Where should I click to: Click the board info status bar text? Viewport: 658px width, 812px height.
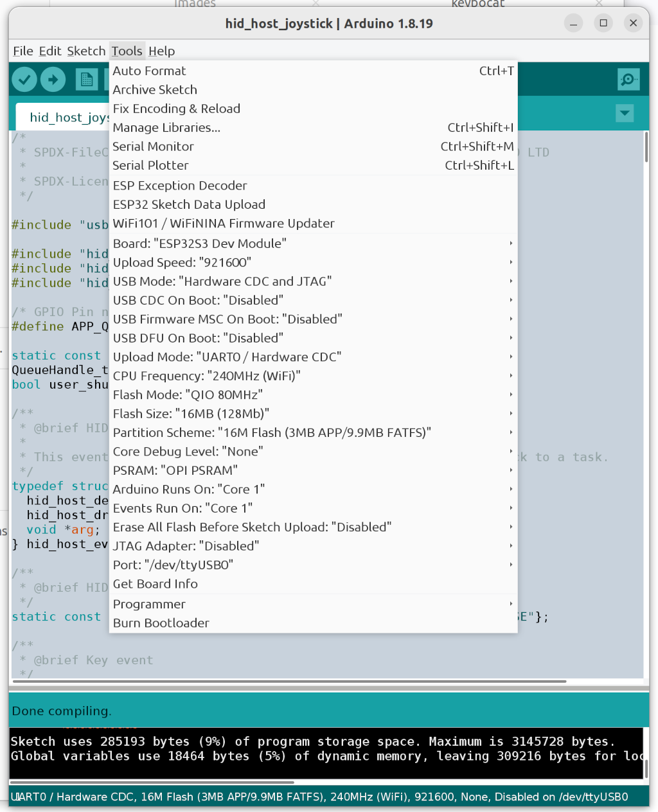[x=319, y=797]
